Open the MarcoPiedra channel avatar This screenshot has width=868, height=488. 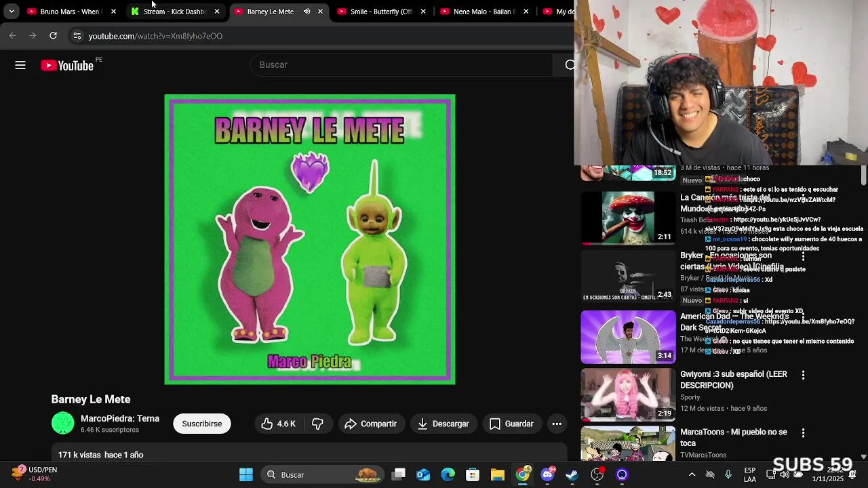click(x=63, y=424)
